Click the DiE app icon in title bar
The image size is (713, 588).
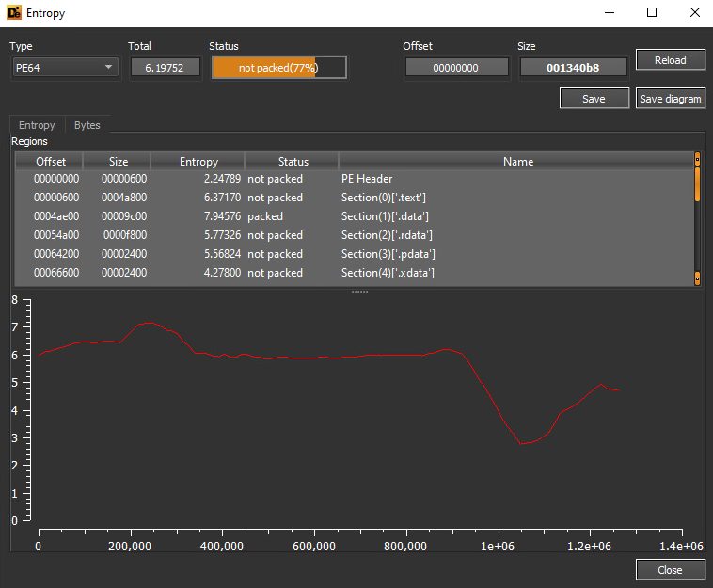(14, 13)
